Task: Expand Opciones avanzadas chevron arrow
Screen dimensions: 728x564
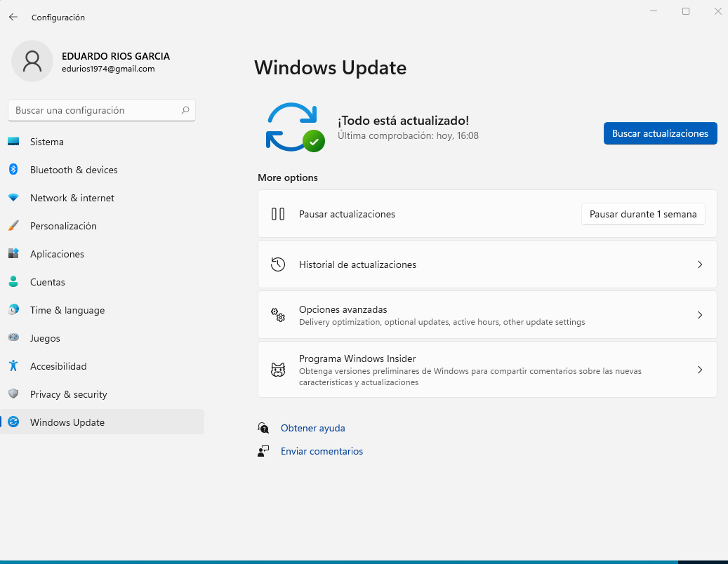Action: [x=699, y=315]
